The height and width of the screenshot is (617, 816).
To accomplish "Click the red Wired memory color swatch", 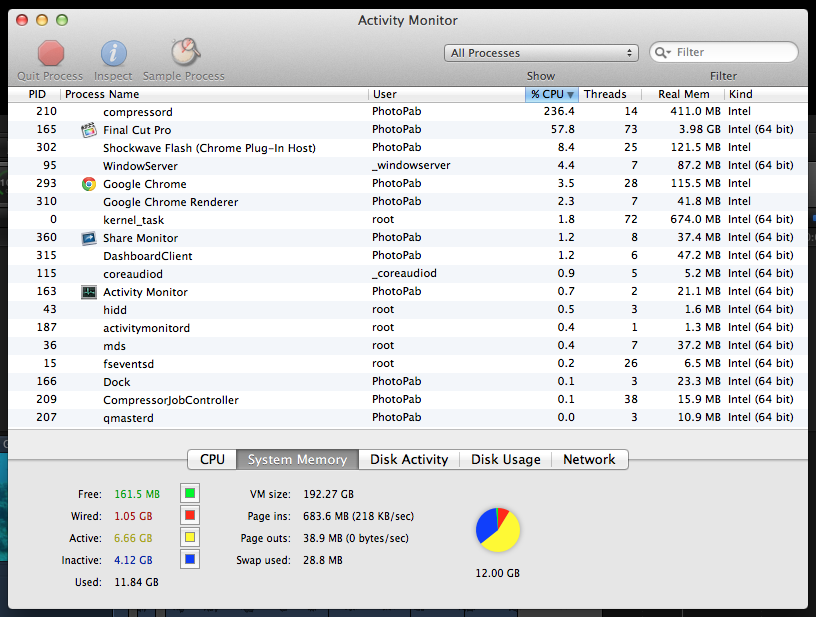I will 190,516.
